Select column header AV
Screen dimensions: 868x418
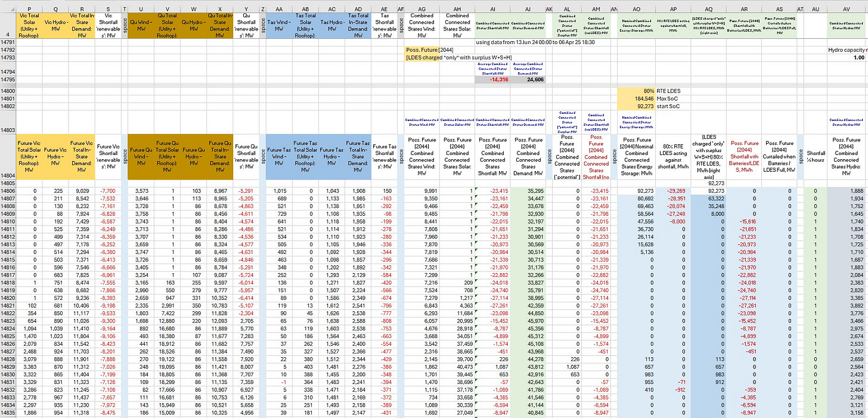click(847, 9)
